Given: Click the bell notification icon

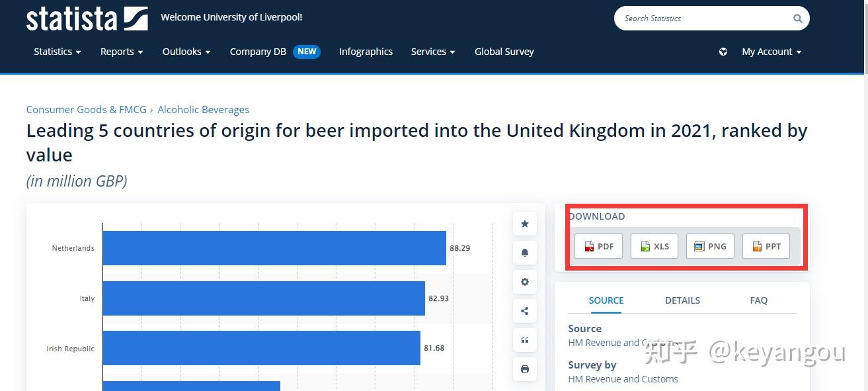Looking at the screenshot, I should [x=525, y=253].
